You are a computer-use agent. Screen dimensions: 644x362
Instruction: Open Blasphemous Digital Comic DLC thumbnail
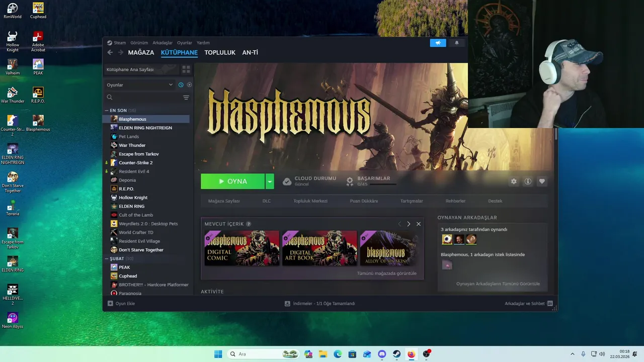242,248
